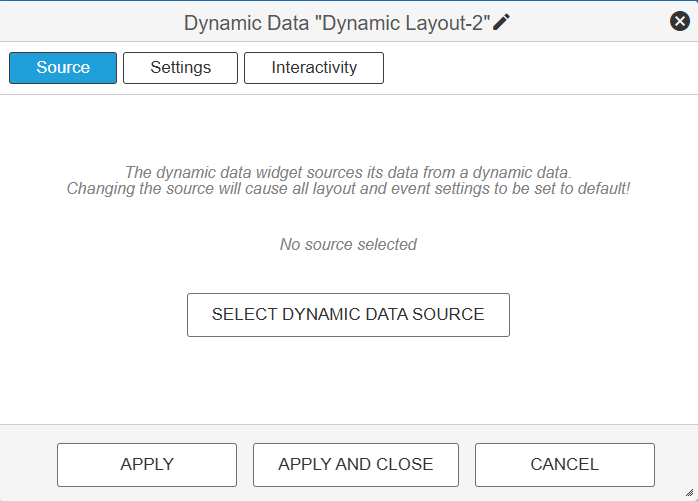Switch to the Source tab
This screenshot has height=501, width=698.
pos(63,68)
